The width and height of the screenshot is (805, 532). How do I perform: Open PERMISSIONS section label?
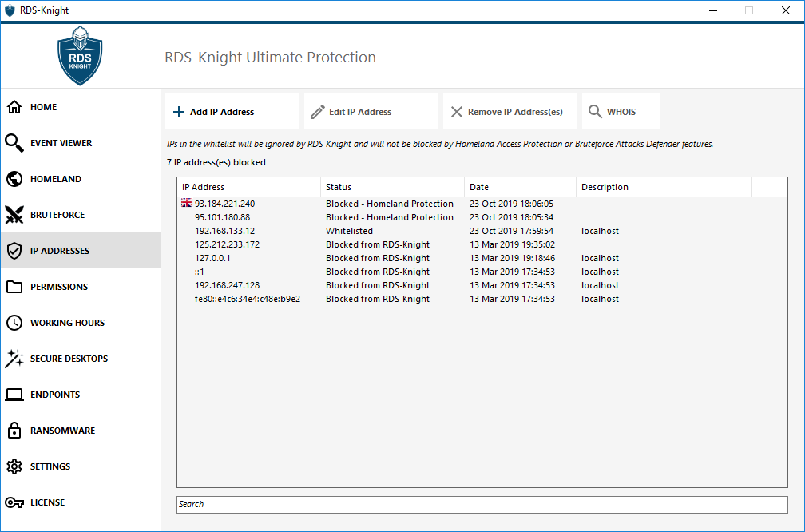[x=59, y=287]
